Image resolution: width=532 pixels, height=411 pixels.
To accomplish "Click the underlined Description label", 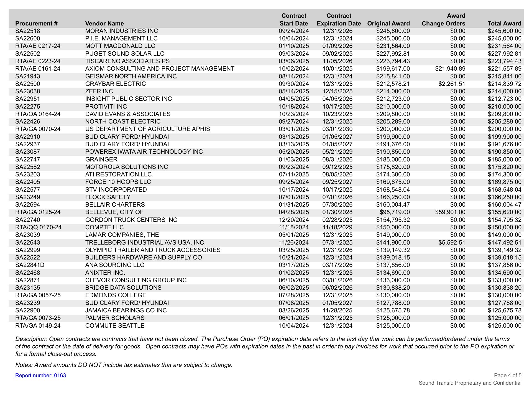I will pyautogui.click(x=30, y=339).
